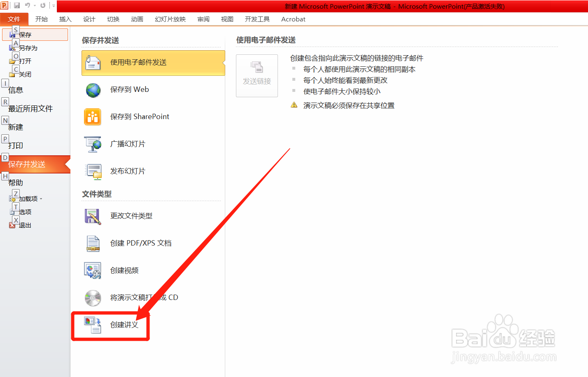Click the 创建讲义 handouts icon
The width and height of the screenshot is (588, 377).
[x=93, y=325]
